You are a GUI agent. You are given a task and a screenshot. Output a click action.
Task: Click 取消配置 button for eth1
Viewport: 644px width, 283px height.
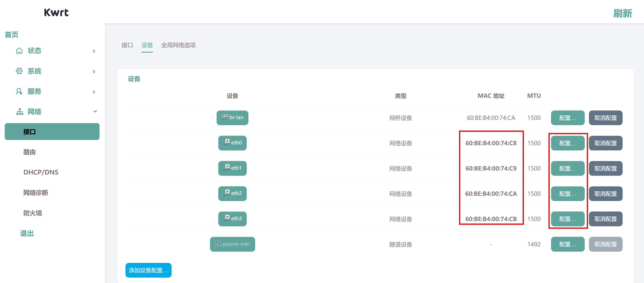tap(605, 168)
